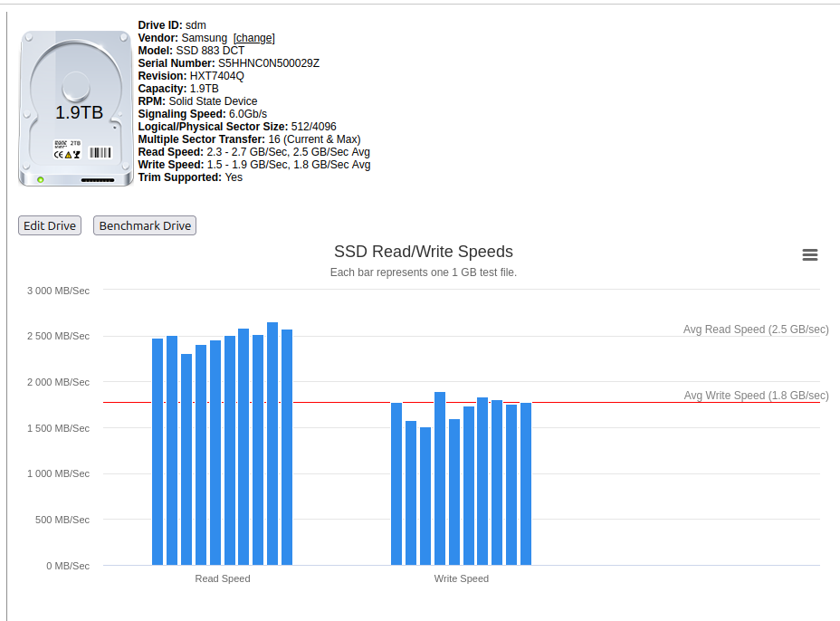Viewport: 840px width, 621px height.
Task: Click the Capacity: 1.9TB line
Action: (178, 89)
